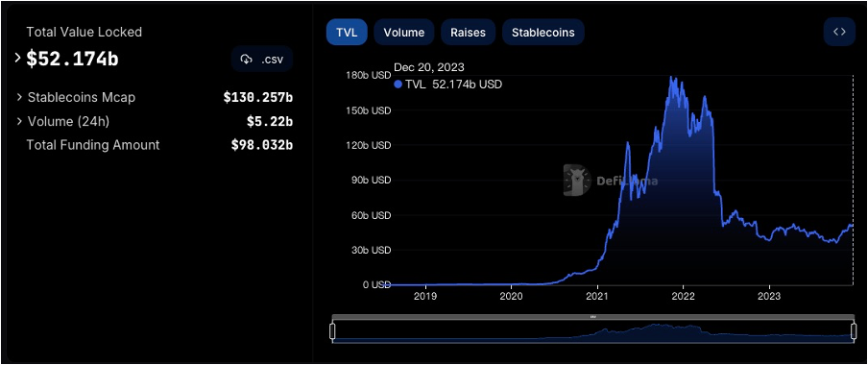Click the 2023 label on the time axis

coord(769,296)
